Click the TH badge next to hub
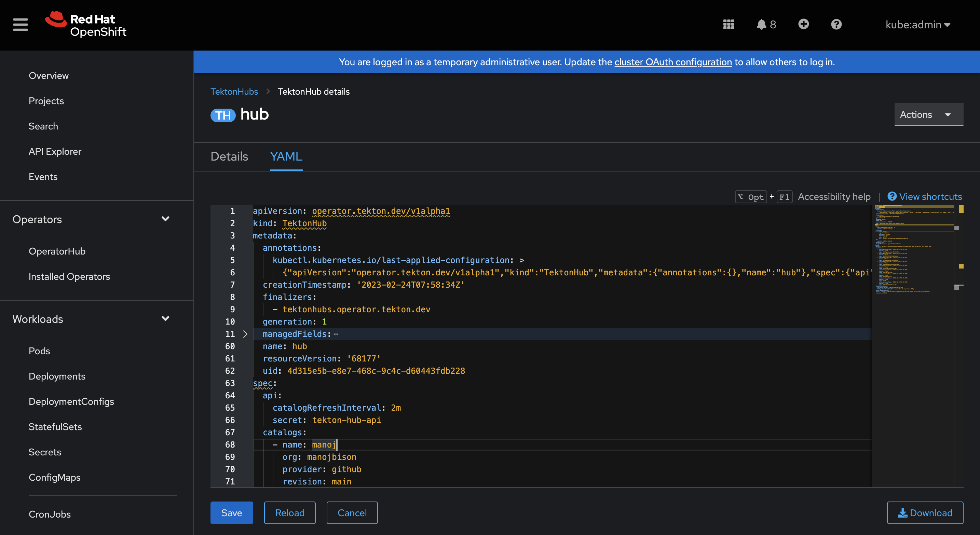The height and width of the screenshot is (535, 980). pos(223,115)
